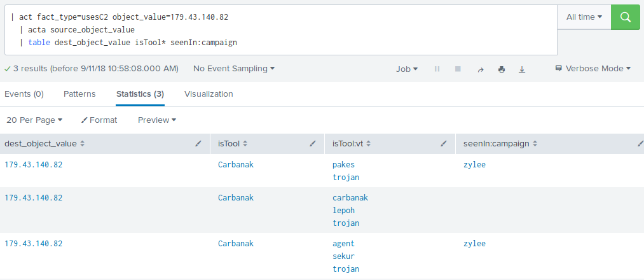Export results with the download icon
Viewport: 644px width, 280px height.
tap(522, 69)
